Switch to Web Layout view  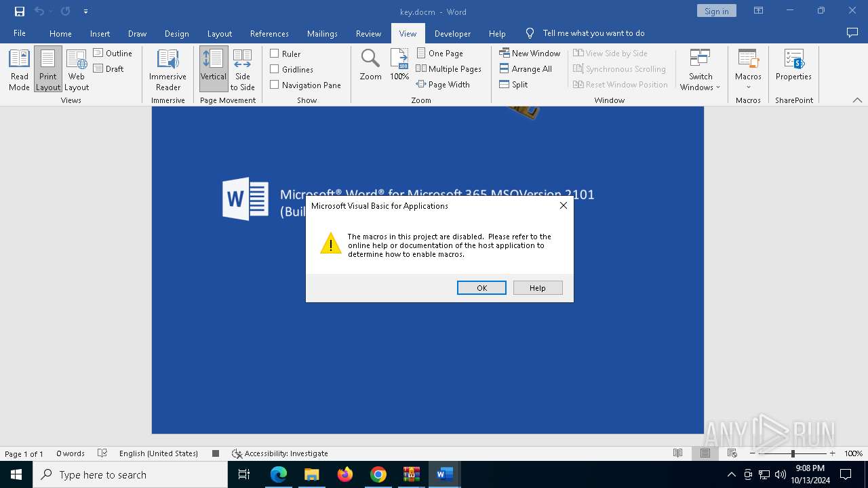pos(77,69)
